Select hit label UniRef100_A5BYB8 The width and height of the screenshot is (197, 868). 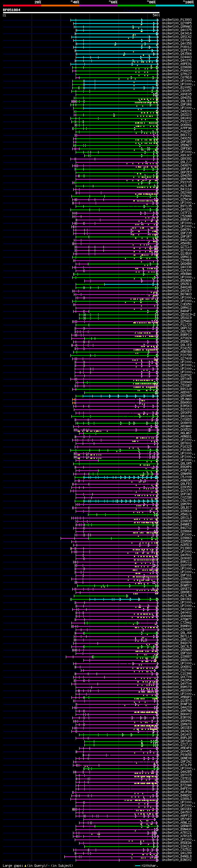click(177, 352)
